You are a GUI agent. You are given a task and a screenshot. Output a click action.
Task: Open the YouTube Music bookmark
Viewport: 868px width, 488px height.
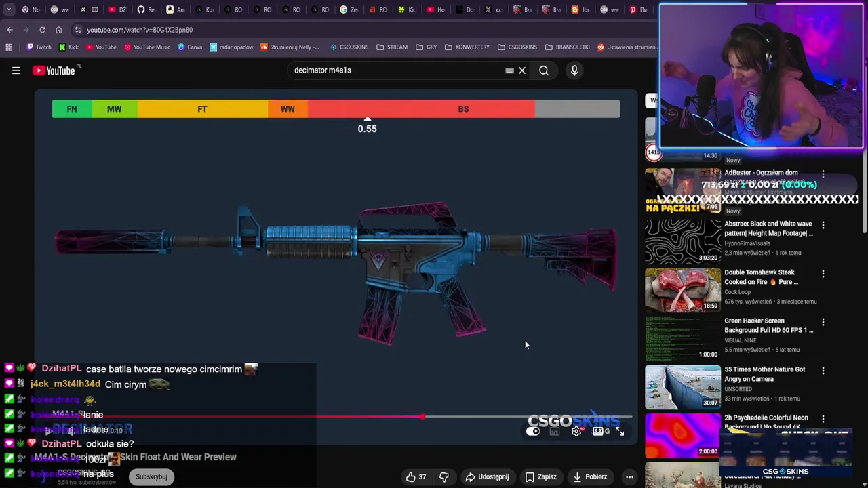pos(146,47)
